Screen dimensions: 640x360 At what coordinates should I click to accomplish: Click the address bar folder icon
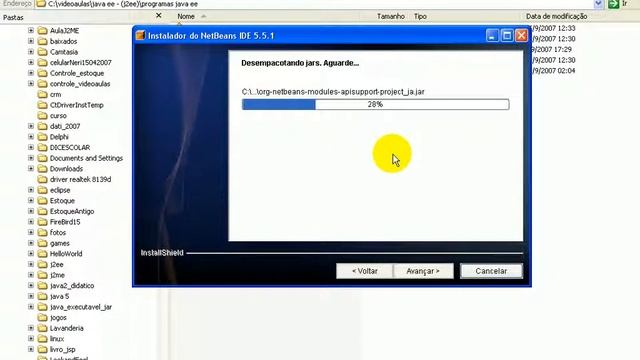tap(41, 4)
